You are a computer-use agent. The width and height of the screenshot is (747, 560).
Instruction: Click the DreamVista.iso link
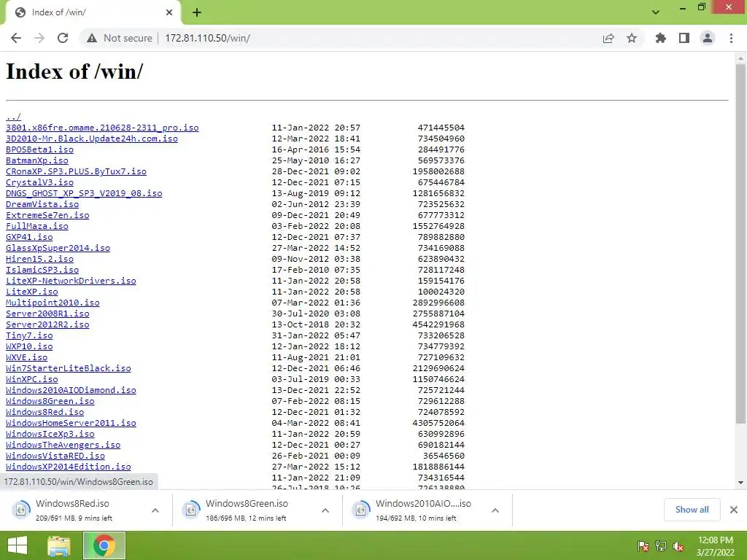click(42, 204)
